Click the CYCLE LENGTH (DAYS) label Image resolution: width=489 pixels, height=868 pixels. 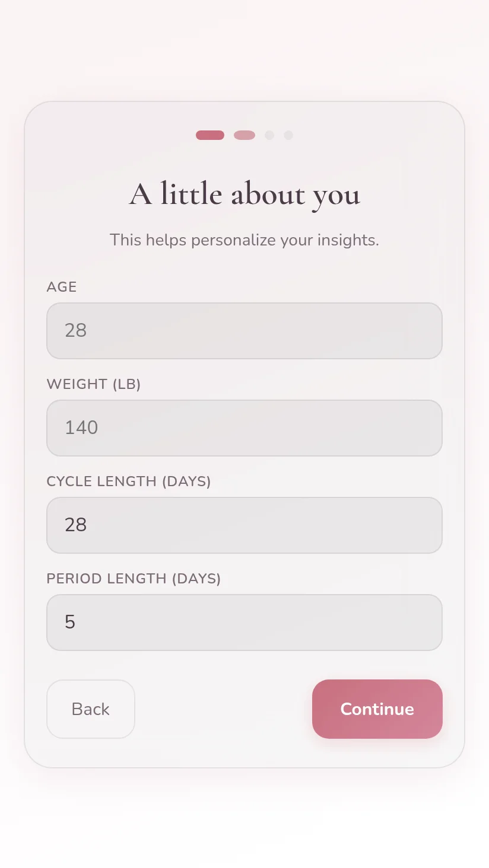[129, 481]
